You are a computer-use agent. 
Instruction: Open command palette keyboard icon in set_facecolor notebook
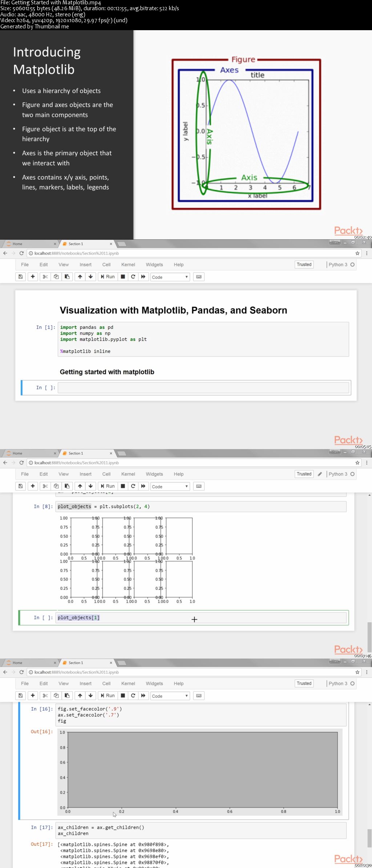coord(199,696)
